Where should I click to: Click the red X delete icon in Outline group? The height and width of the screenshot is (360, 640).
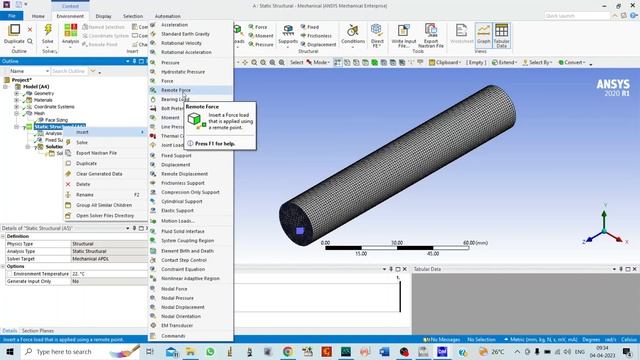(30, 29)
